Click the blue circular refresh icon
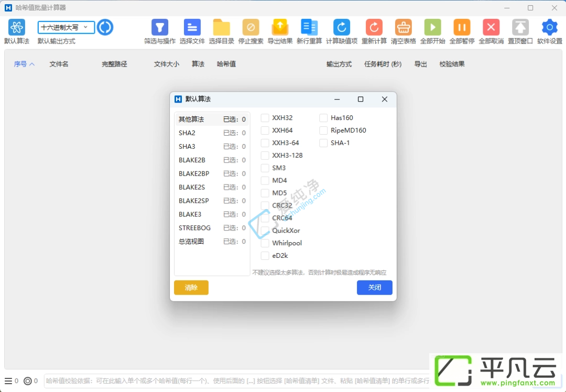The height and width of the screenshot is (392, 566). (105, 27)
